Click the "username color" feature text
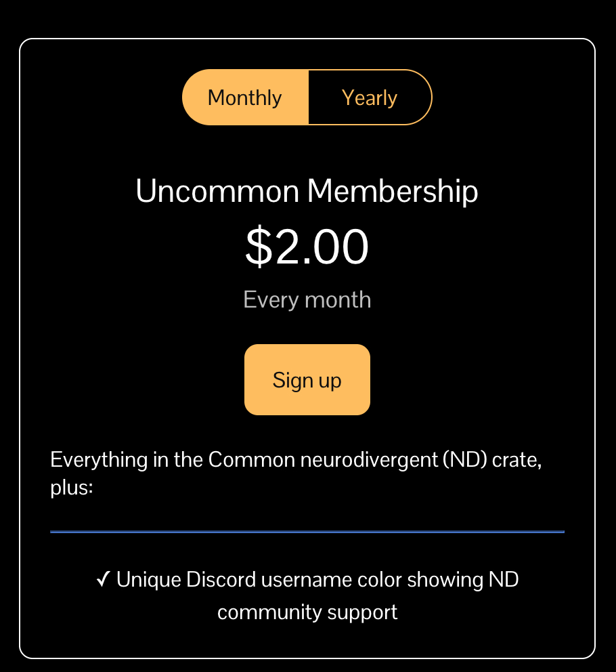616x672 pixels. click(331, 580)
